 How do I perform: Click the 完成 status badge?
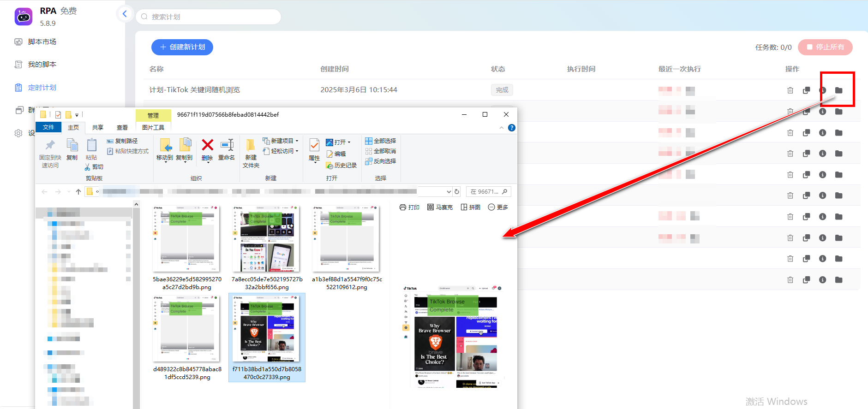point(502,90)
